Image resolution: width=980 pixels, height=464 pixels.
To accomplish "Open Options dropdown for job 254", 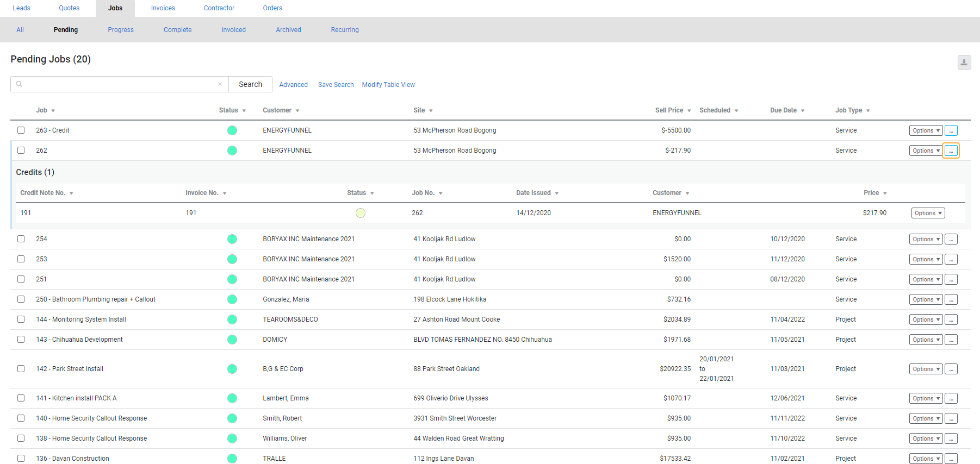I will coord(926,239).
